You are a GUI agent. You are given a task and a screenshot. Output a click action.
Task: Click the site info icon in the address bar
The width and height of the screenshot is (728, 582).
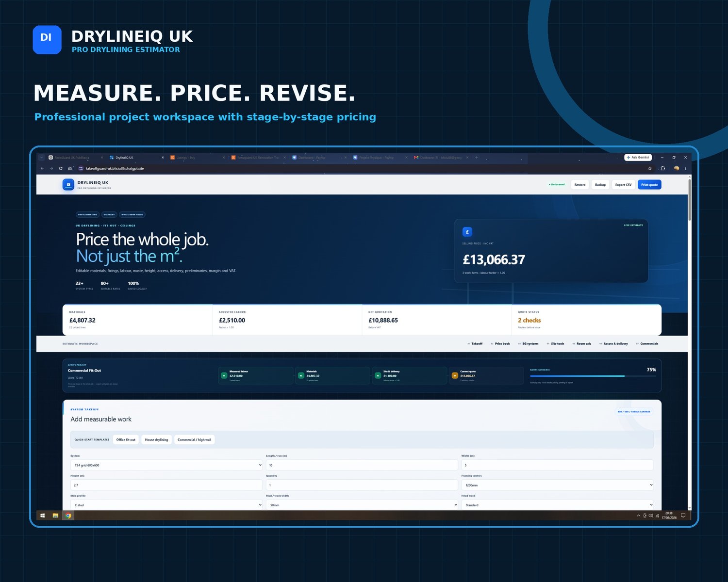tap(81, 168)
